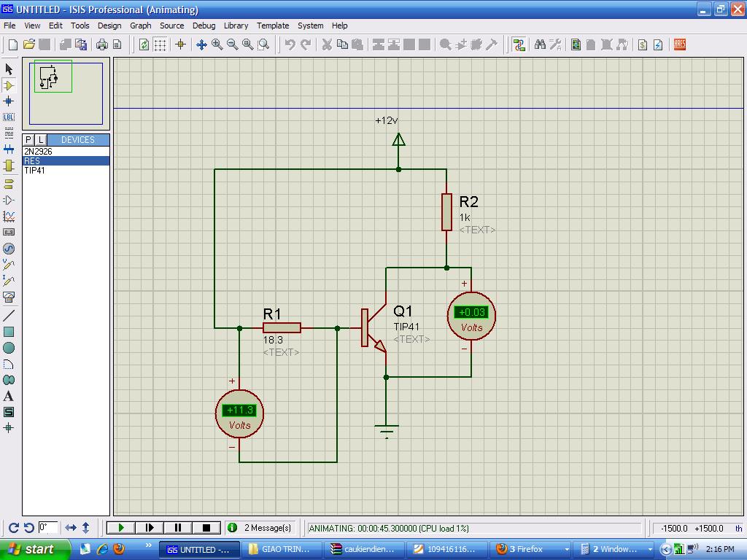This screenshot has width=747, height=560.
Task: Click the overview map thumbnail
Action: [x=66, y=93]
